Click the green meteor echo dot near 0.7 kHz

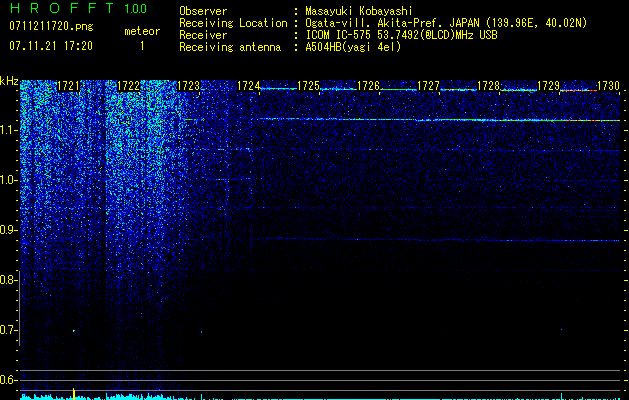[74, 331]
